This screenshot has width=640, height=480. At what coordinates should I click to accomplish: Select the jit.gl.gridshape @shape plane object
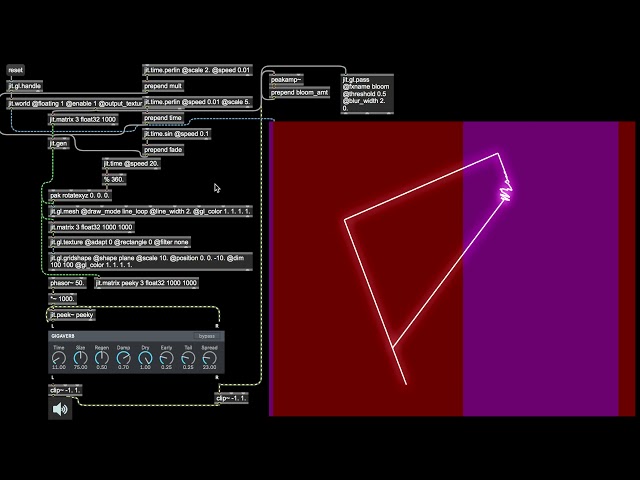coord(150,261)
